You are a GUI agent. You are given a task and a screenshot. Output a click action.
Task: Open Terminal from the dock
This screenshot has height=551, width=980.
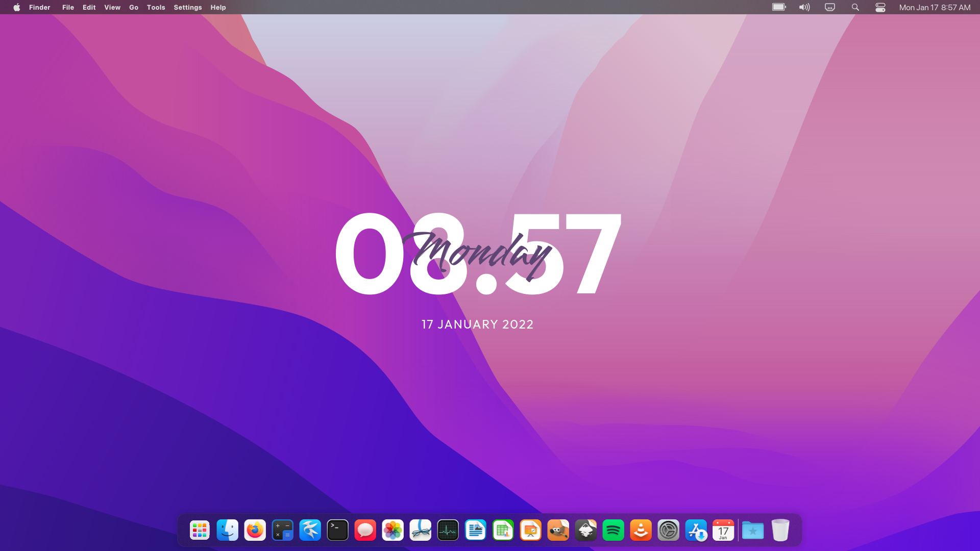click(x=337, y=531)
